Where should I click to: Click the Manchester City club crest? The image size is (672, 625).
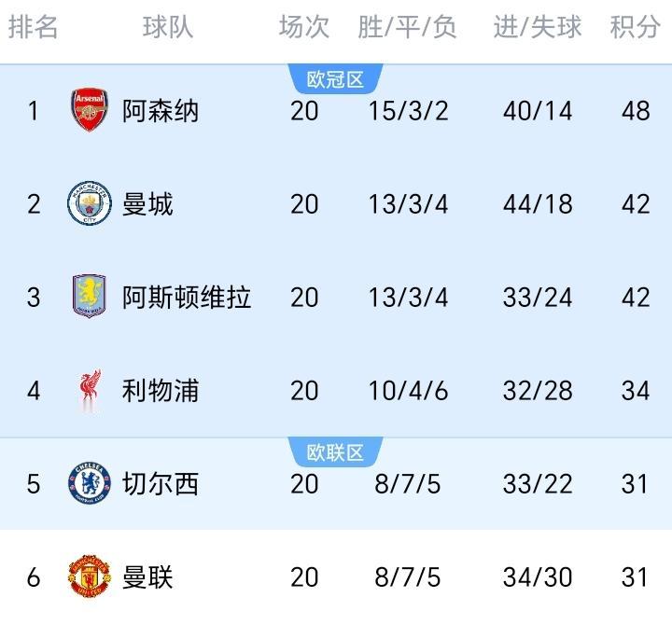90,204
